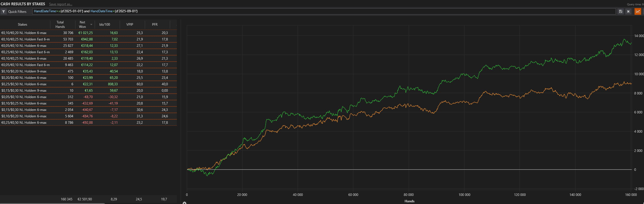Select the $0,25/$0,50 NL Holdem 6-max row

pyautogui.click(x=88, y=84)
